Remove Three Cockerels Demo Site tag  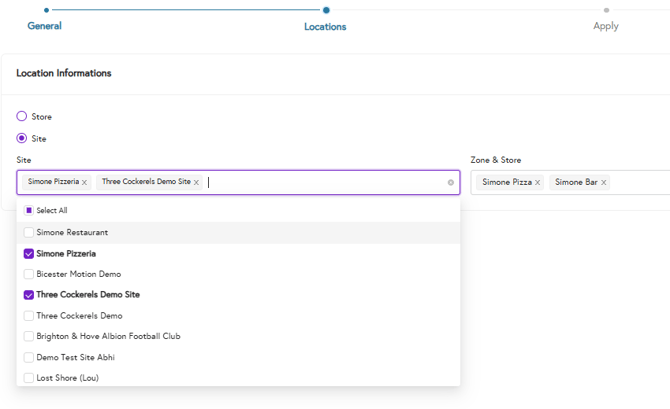coord(196,183)
